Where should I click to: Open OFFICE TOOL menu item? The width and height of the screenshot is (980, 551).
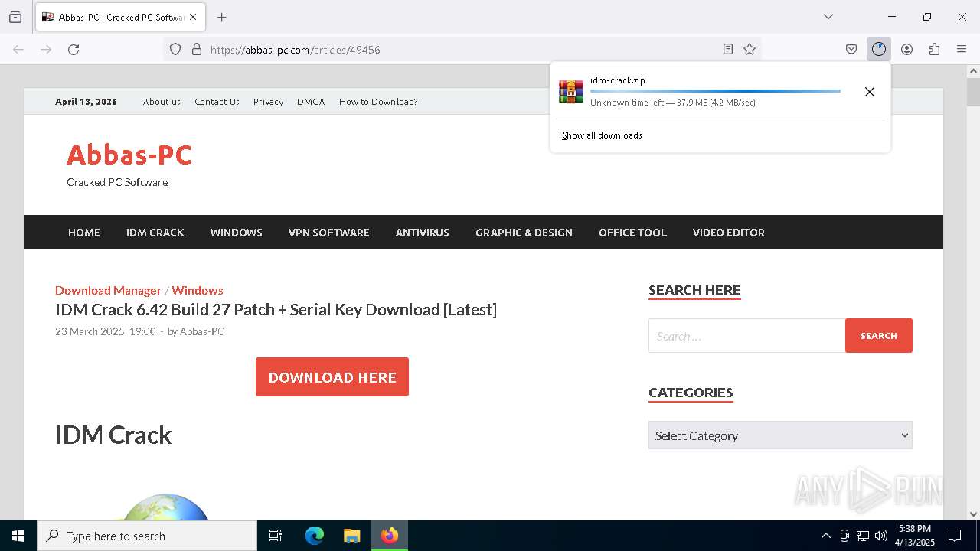(x=632, y=233)
